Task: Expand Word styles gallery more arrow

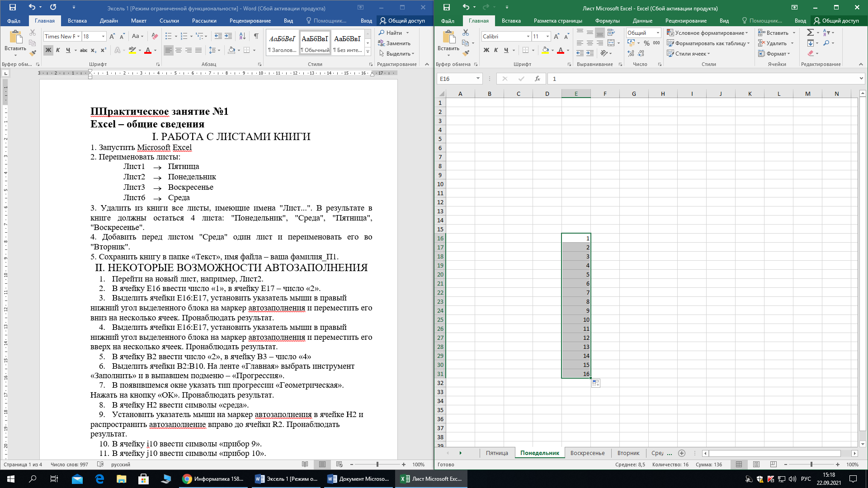Action: point(368,52)
